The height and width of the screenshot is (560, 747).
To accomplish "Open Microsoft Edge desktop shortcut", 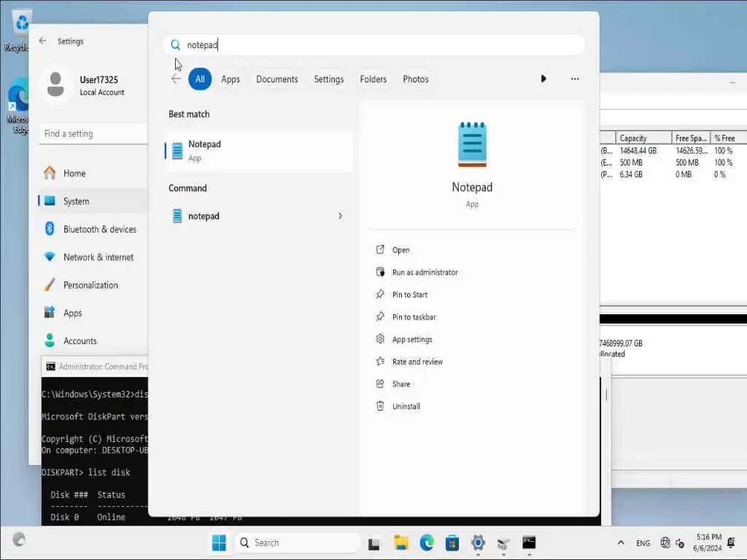I will tap(18, 106).
